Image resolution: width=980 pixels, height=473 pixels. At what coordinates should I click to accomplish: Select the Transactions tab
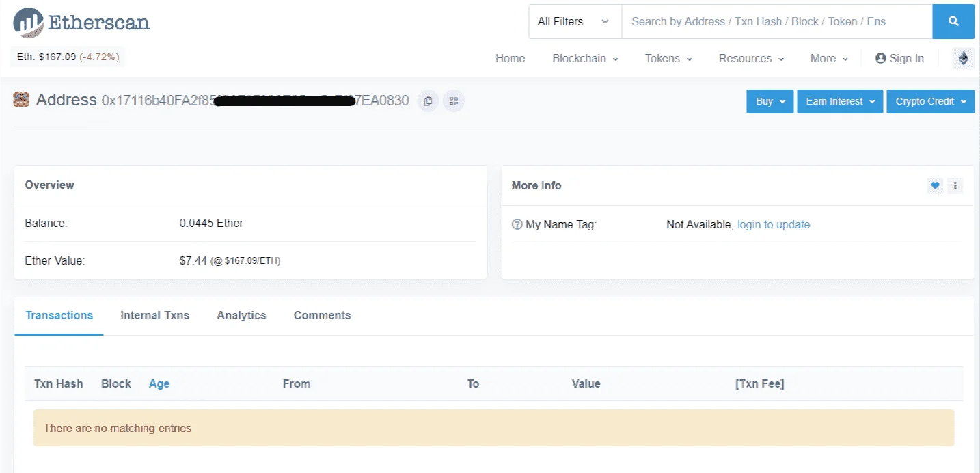[x=59, y=316]
